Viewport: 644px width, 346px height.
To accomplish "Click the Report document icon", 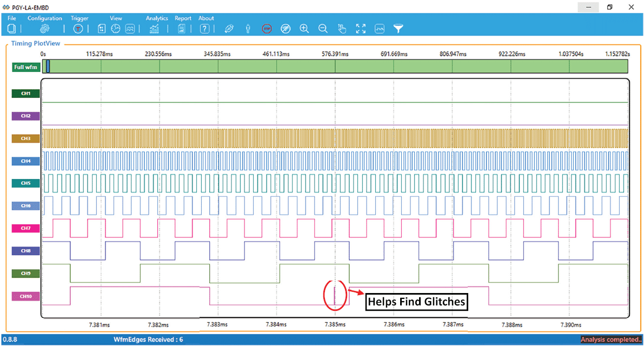I will [x=182, y=29].
